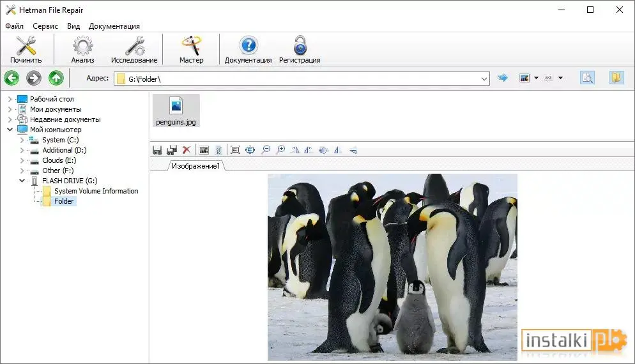Expand the Недавние документы tree node
The width and height of the screenshot is (635, 364).
coord(10,119)
